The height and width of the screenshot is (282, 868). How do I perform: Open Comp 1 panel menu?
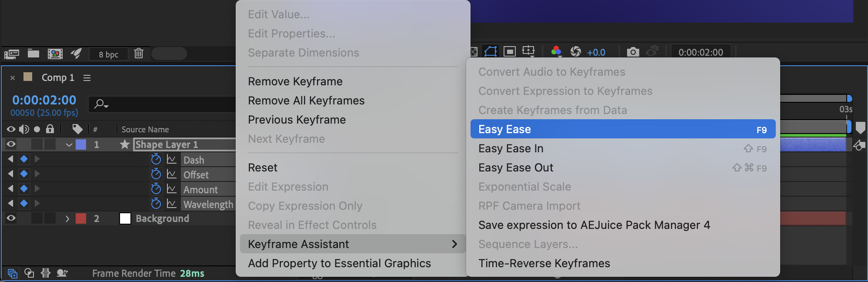tap(87, 78)
